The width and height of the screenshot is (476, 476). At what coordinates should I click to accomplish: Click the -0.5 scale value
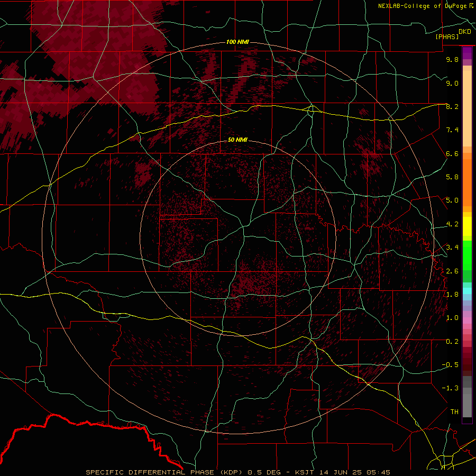tap(450, 365)
